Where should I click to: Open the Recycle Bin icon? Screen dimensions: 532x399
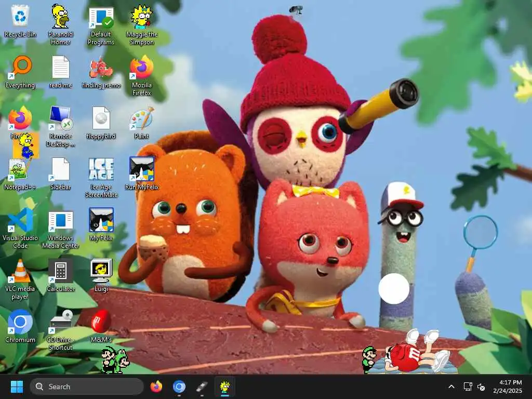point(20,21)
